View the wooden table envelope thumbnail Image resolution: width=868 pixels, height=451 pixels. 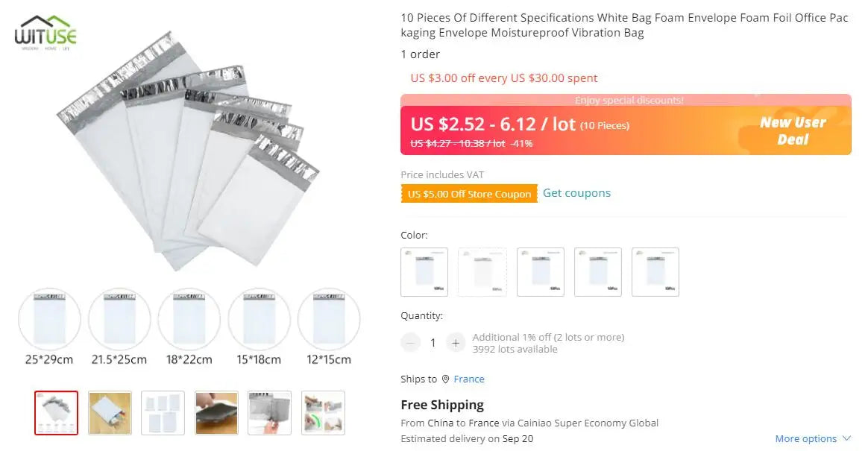(110, 413)
